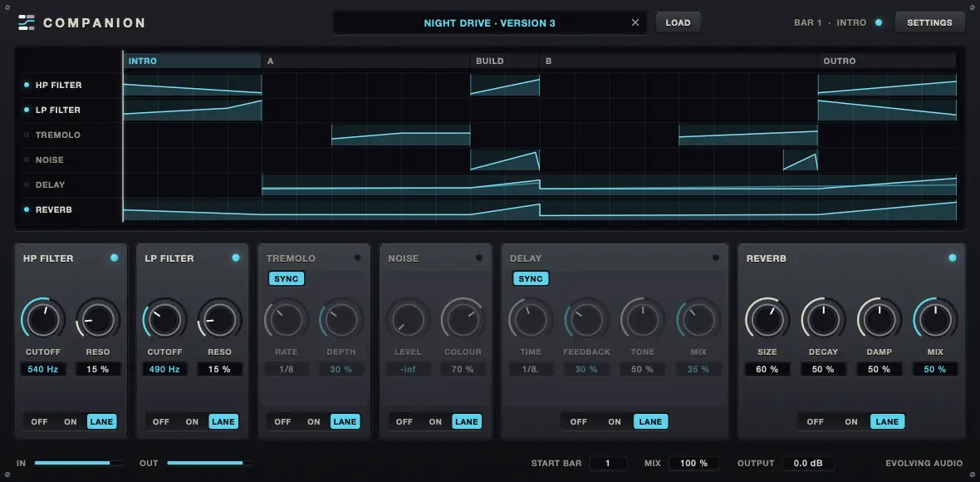Click the LOAD button
Image resolution: width=980 pixels, height=482 pixels.
click(679, 22)
